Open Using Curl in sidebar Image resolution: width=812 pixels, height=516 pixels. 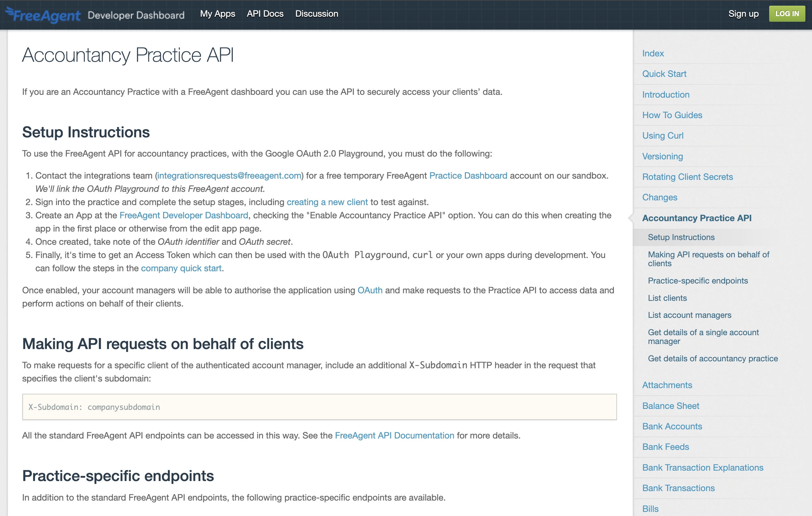[x=663, y=135]
